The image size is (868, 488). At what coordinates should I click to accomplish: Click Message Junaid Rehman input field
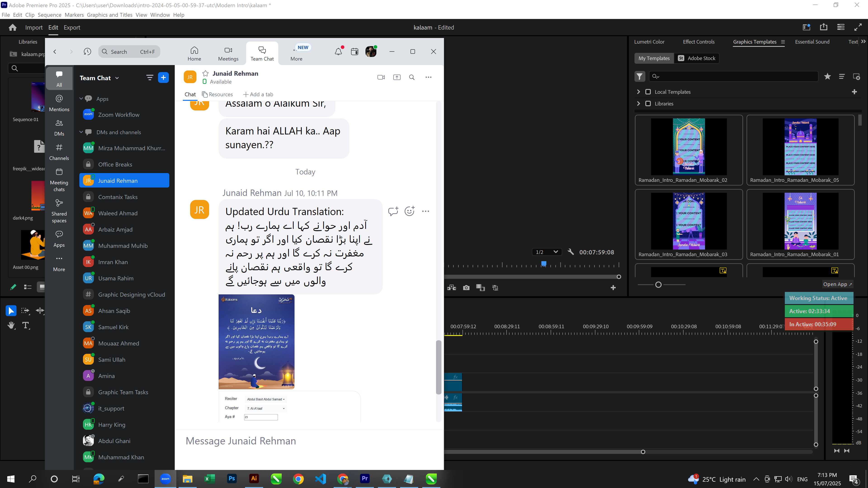pos(309,441)
